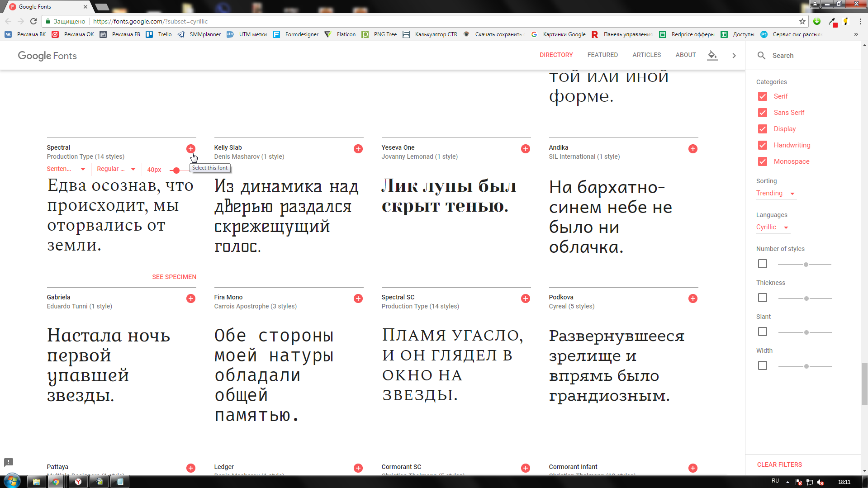Add Cormorant Infant font to selection
The height and width of the screenshot is (488, 868).
click(693, 468)
